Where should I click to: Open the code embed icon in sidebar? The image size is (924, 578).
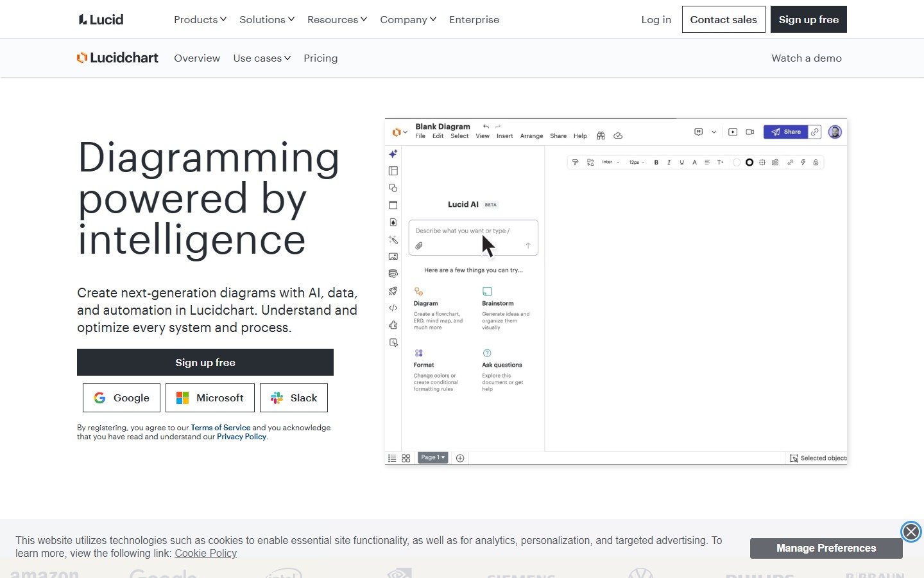[393, 308]
